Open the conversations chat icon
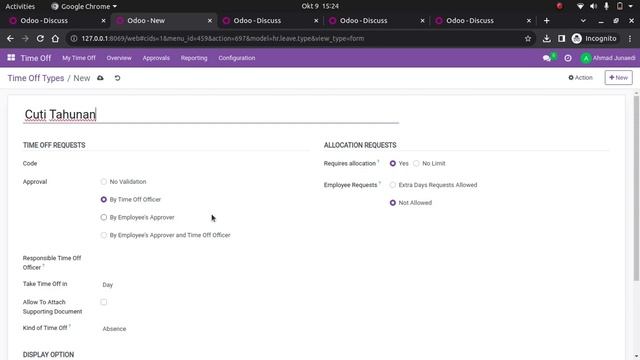This screenshot has width=640, height=360. coord(547,58)
